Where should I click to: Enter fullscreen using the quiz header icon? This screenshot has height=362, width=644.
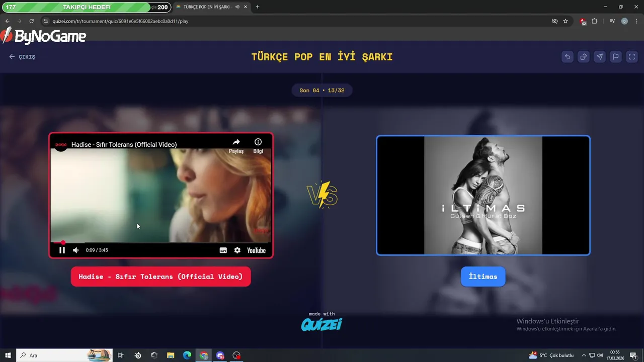pos(632,57)
